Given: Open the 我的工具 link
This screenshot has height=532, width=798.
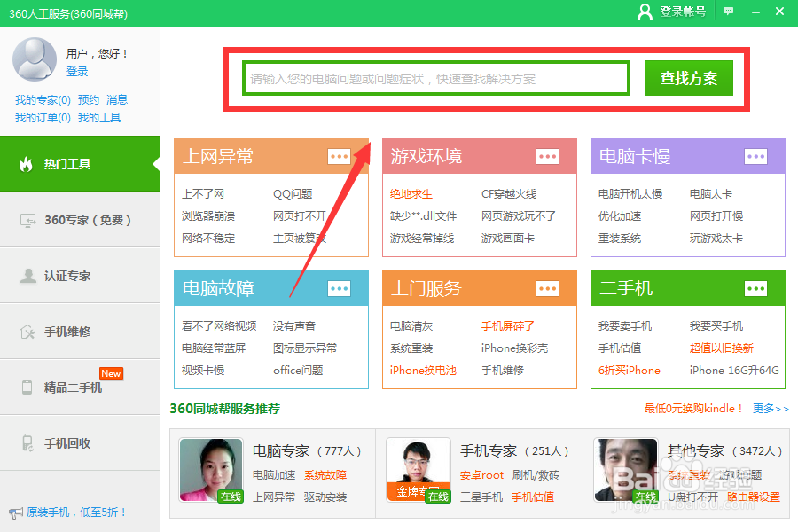Looking at the screenshot, I should [99, 118].
